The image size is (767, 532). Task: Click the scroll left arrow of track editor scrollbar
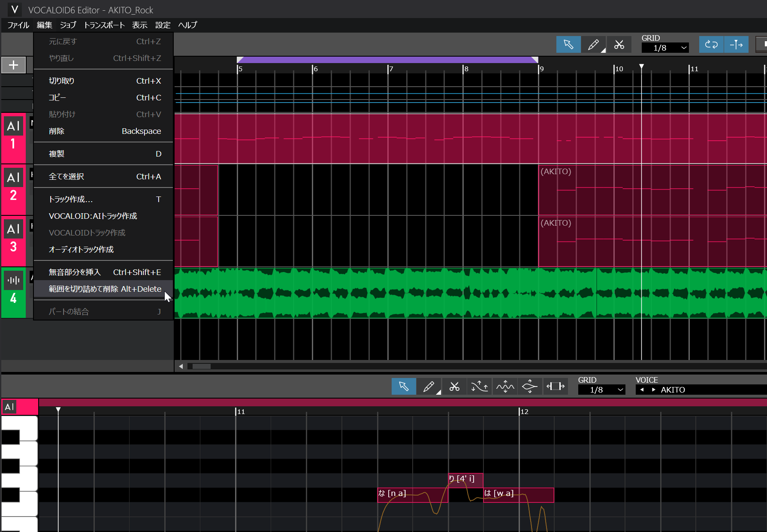pos(181,366)
